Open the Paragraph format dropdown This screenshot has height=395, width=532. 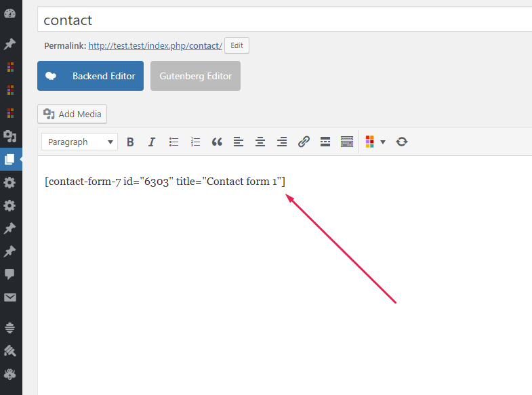(x=79, y=142)
